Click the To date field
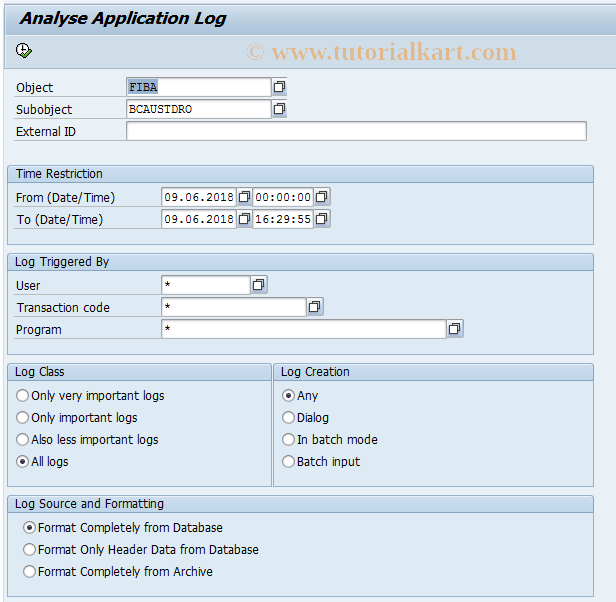The height and width of the screenshot is (602, 616). 199,219
